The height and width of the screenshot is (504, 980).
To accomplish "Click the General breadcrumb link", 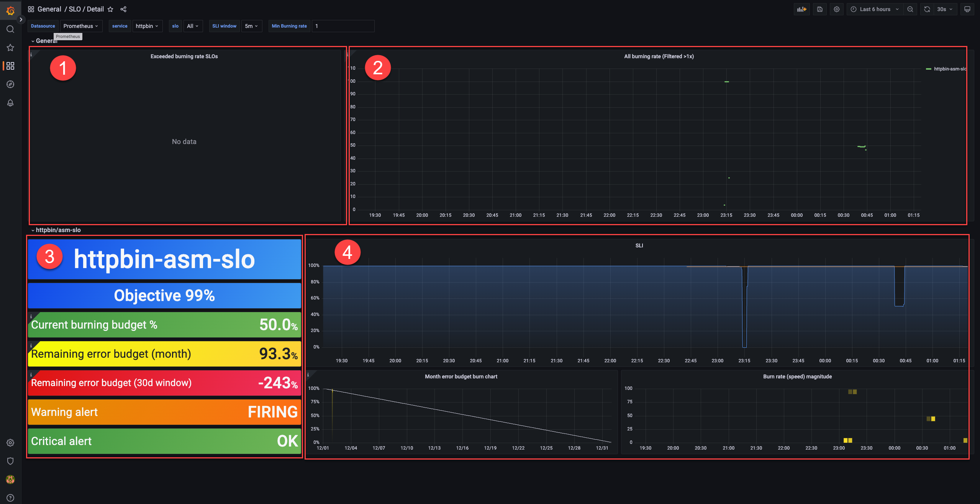I will (49, 9).
